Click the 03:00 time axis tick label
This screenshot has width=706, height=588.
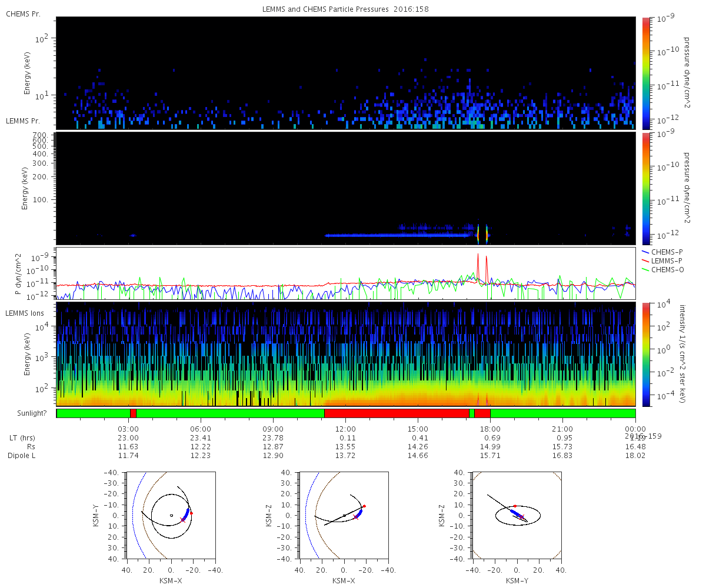128,429
